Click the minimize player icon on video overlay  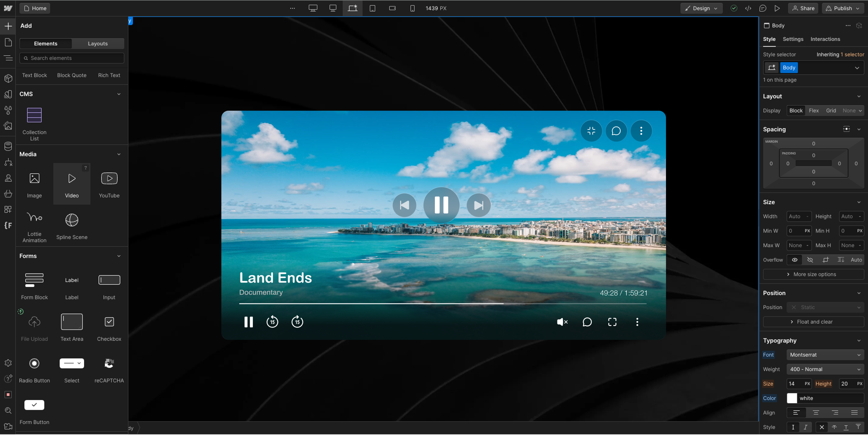[591, 131]
